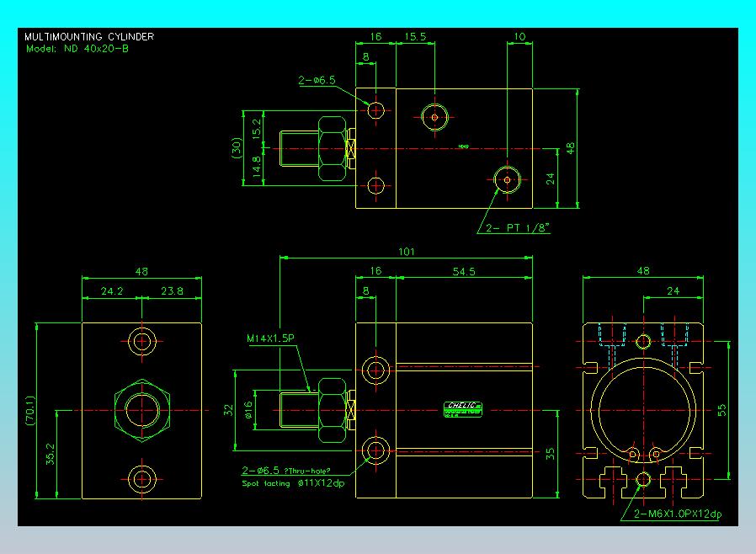Select the 35.2 dimension text
This screenshot has width=756, height=554.
51,454
